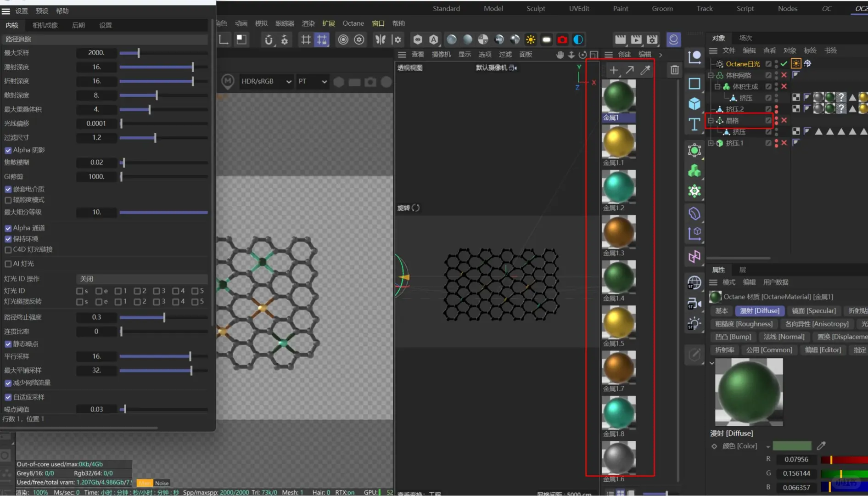Click the plus icon to add material

coord(613,70)
